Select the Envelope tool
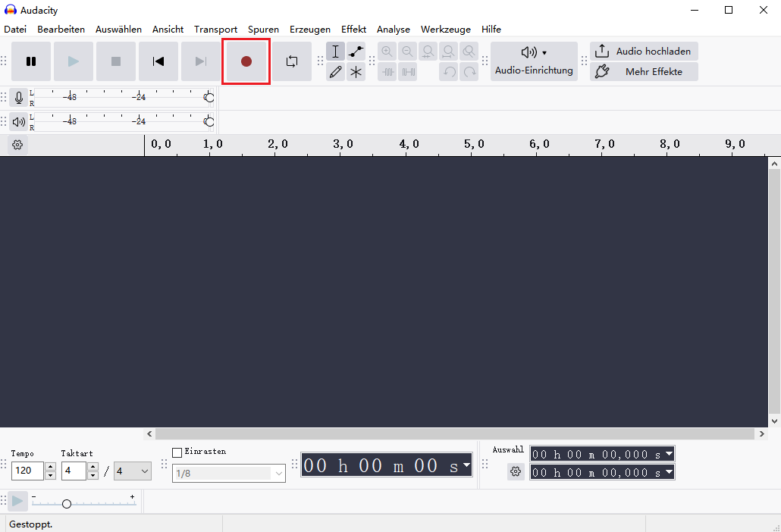The height and width of the screenshot is (532, 781). coord(356,52)
